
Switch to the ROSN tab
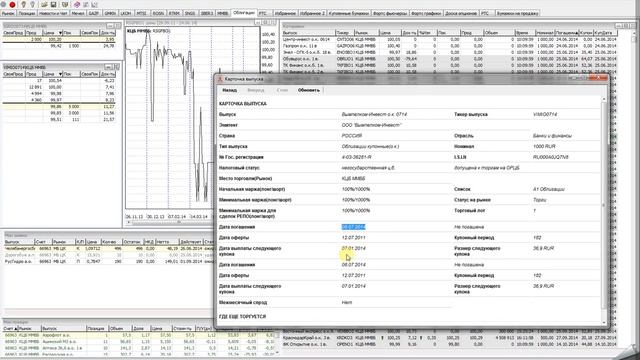158,13
